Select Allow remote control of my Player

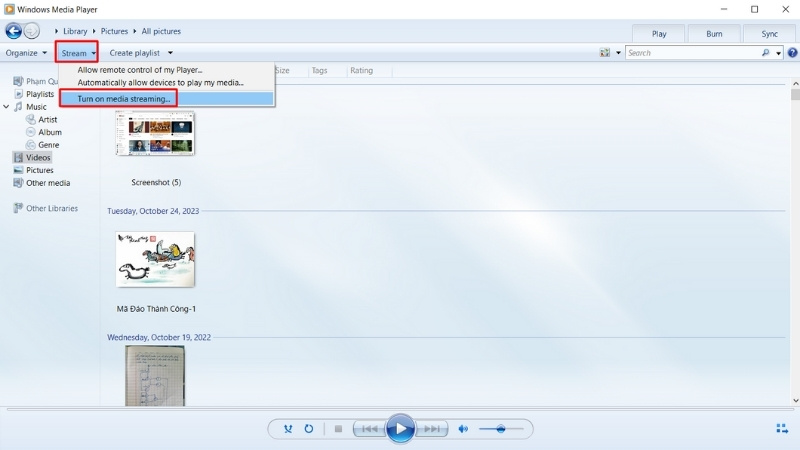tap(139, 70)
